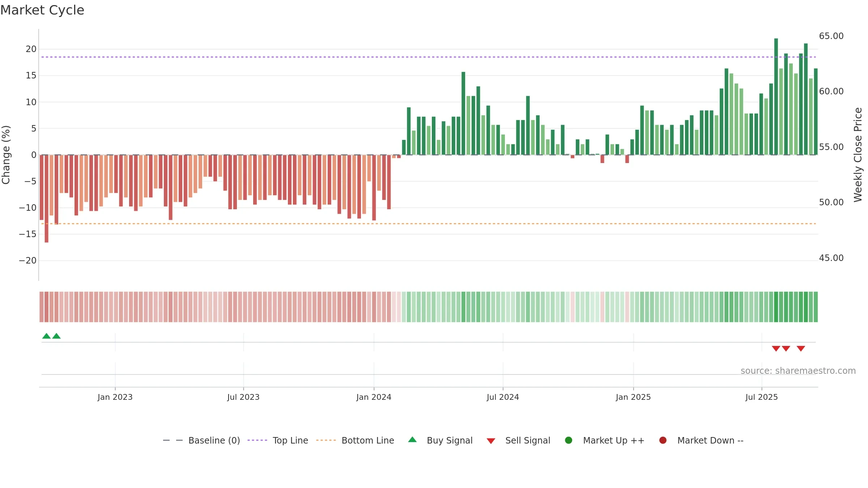868x488 pixels.
Task: Toggle the Sell Signal legend label
Action: click(x=528, y=440)
